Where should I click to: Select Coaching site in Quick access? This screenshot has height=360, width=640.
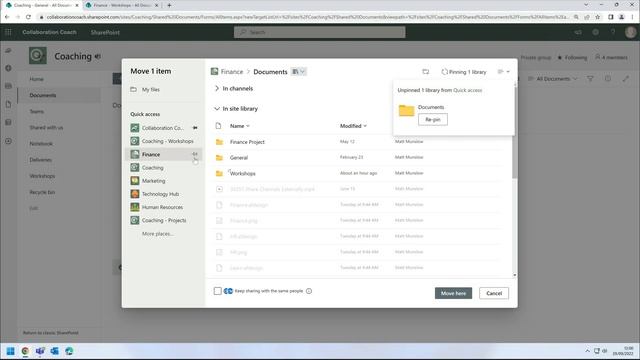tap(152, 168)
